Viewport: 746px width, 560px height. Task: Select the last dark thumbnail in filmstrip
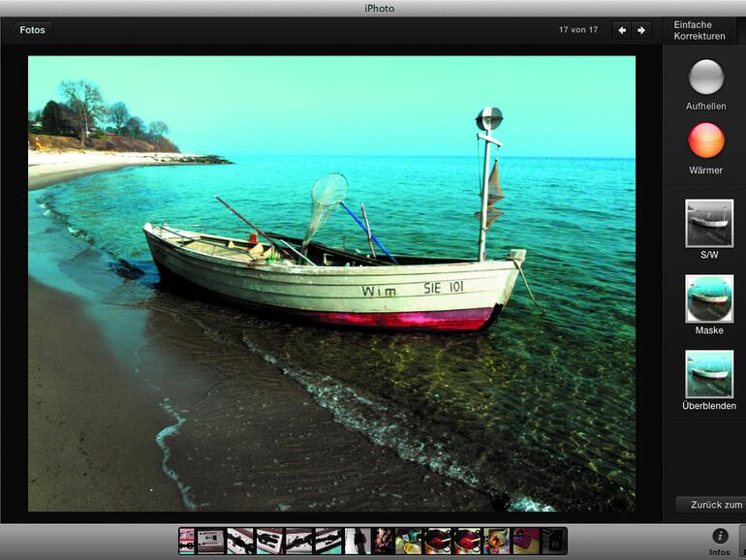554,541
